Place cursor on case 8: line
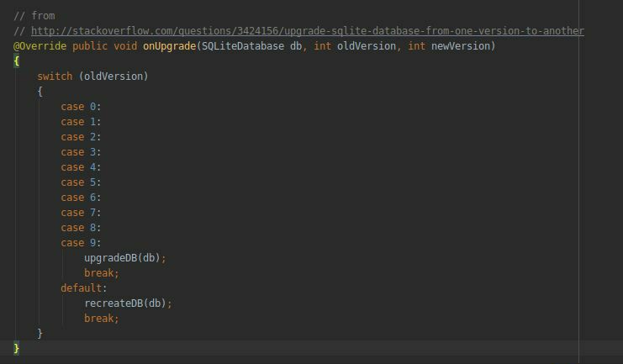The width and height of the screenshot is (623, 364). click(81, 227)
